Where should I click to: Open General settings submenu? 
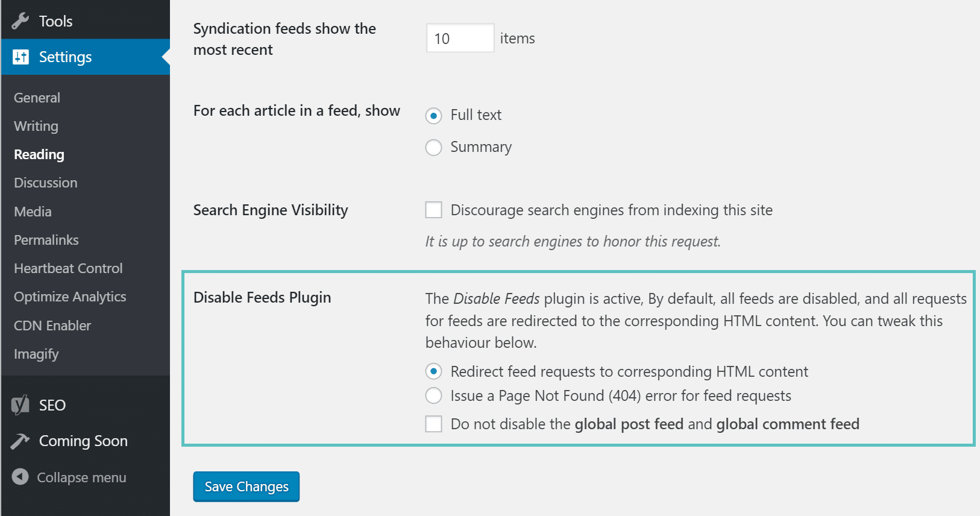(37, 98)
